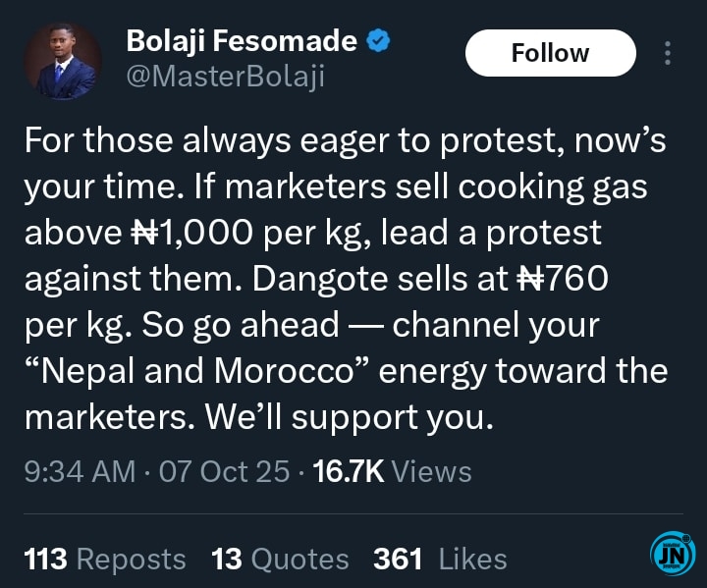Click the 9:34 AM timestamp

pyautogui.click(x=79, y=471)
